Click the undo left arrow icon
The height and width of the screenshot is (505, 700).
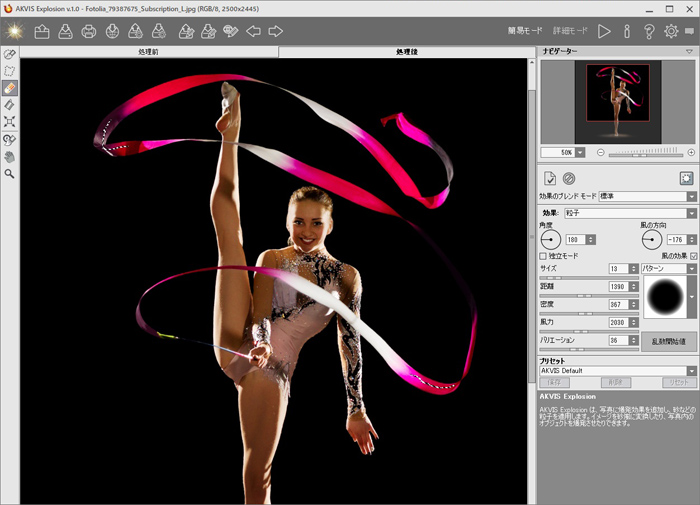click(254, 31)
